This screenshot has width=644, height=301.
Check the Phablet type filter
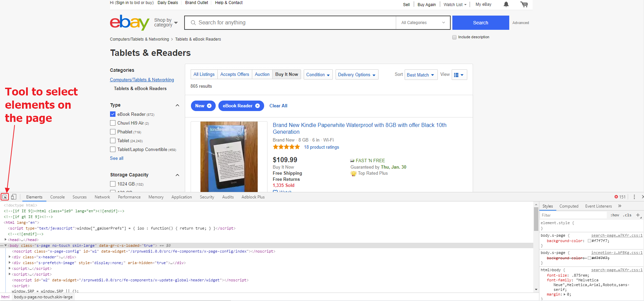click(x=113, y=132)
